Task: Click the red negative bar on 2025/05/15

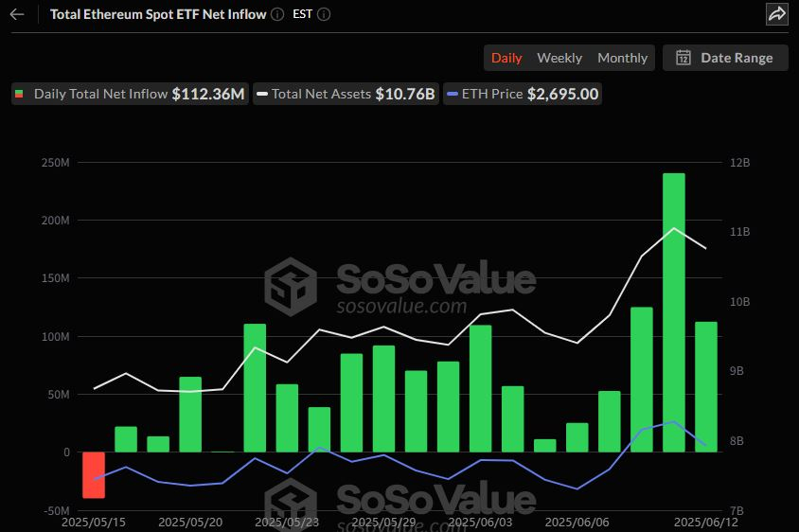Action: [94, 474]
